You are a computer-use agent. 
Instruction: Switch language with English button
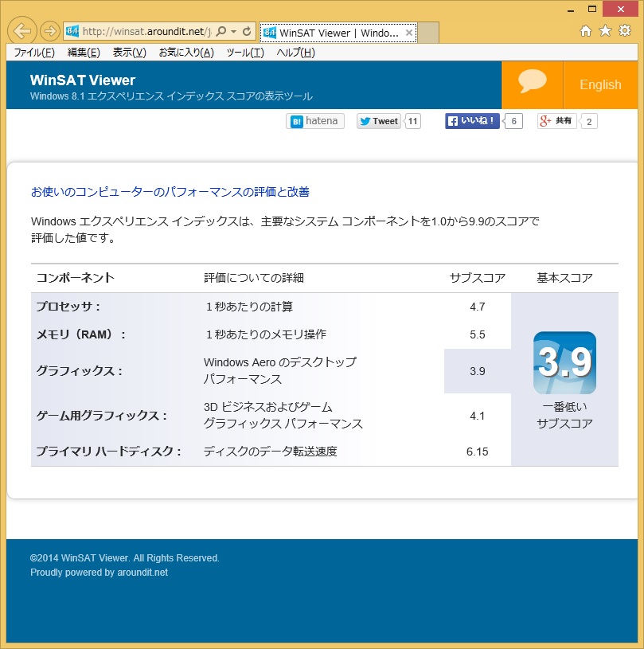(600, 85)
